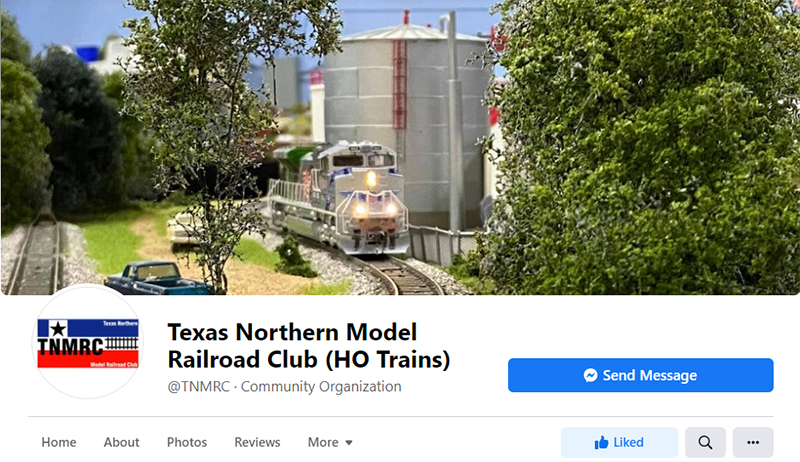Go to the Home tab
This screenshot has height=462, width=800.
[x=59, y=442]
